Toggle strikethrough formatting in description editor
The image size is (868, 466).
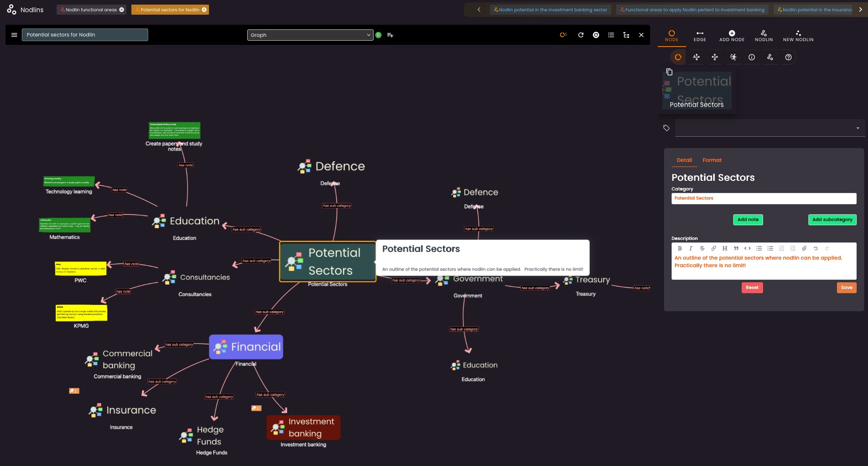tap(702, 248)
